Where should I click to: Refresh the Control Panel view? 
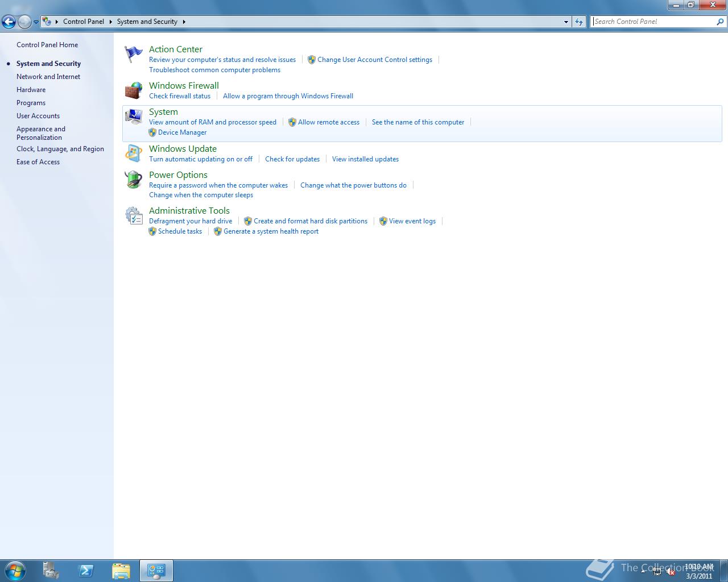pos(579,22)
